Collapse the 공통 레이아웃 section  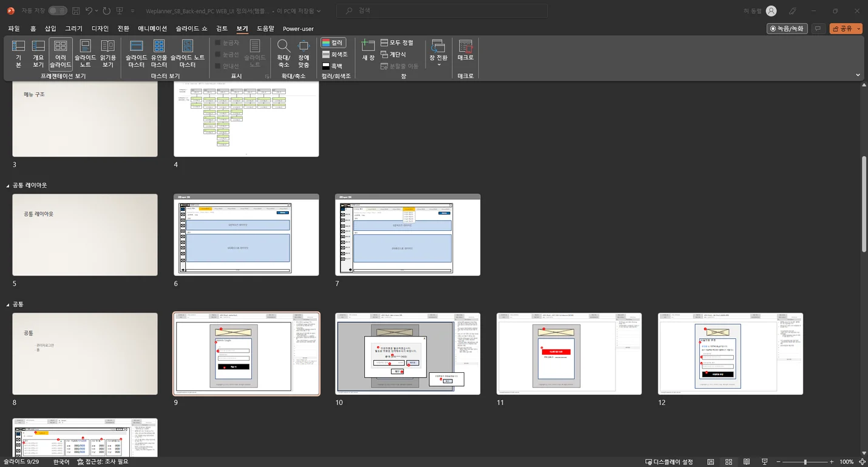pos(8,185)
